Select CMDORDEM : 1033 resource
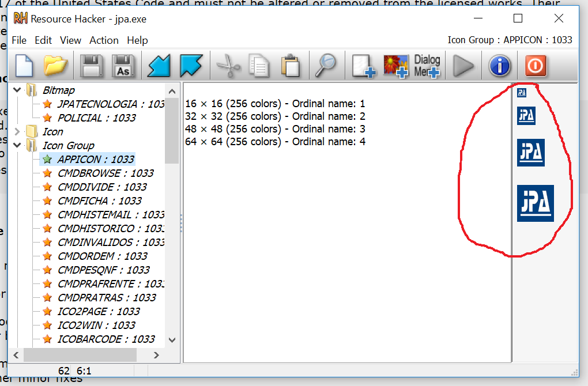The height and width of the screenshot is (386, 588). tap(103, 257)
